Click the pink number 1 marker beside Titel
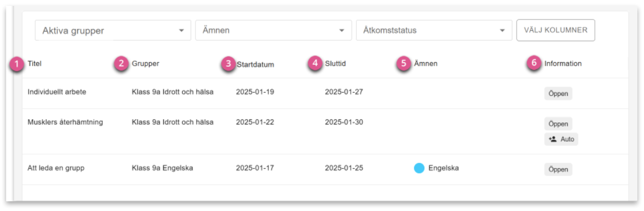The height and width of the screenshot is (211, 644). pyautogui.click(x=17, y=64)
